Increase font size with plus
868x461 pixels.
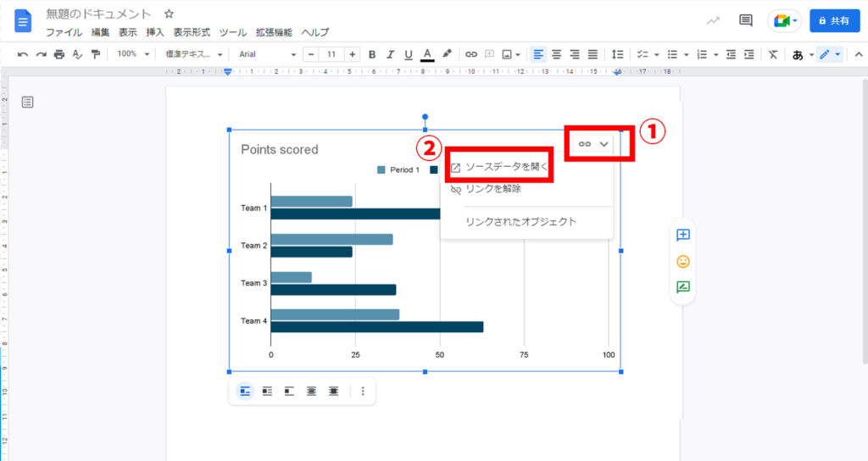pos(352,54)
